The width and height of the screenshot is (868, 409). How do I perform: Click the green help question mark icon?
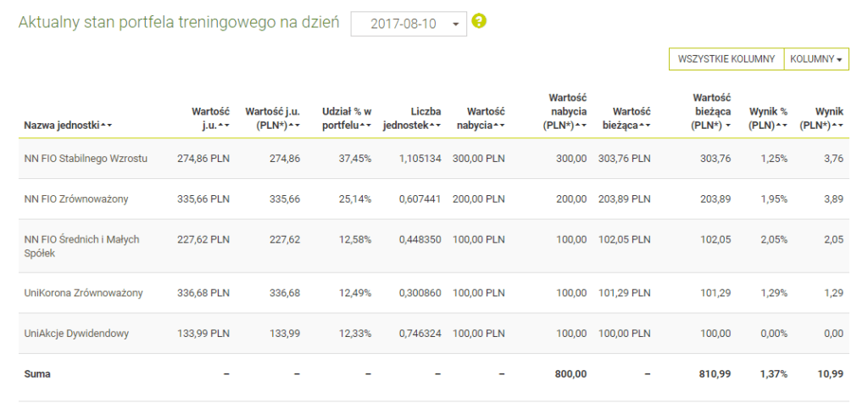pyautogui.click(x=479, y=22)
